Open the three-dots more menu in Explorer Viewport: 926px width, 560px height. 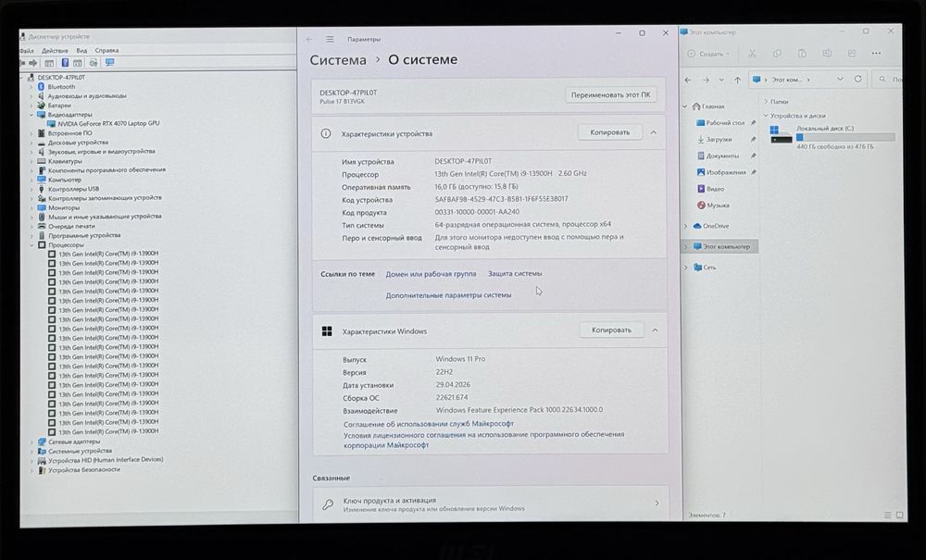pos(876,54)
